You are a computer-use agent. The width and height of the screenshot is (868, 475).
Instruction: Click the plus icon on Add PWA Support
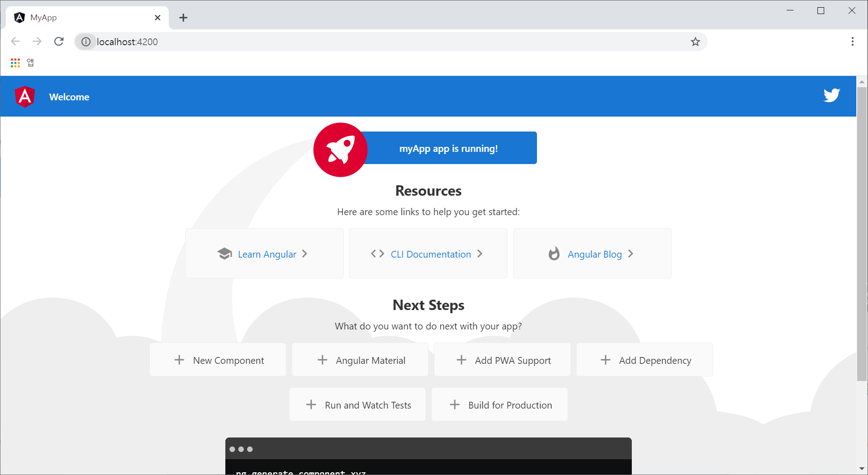click(462, 360)
